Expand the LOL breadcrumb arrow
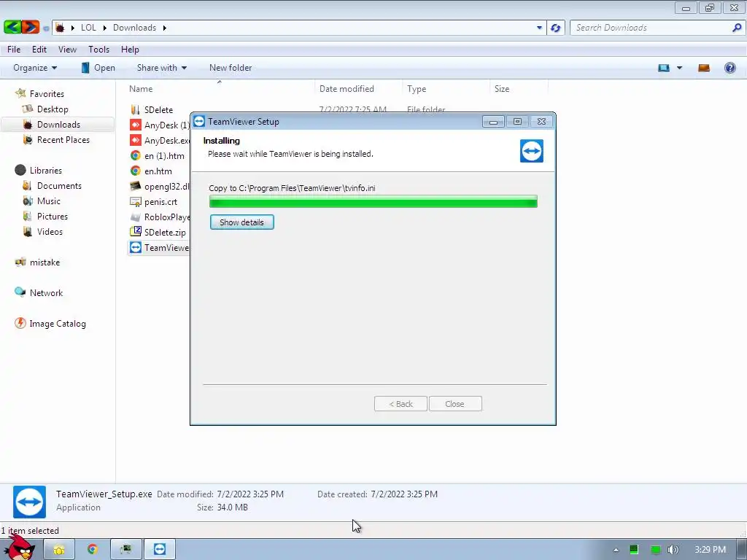The height and width of the screenshot is (560, 747). 105,28
